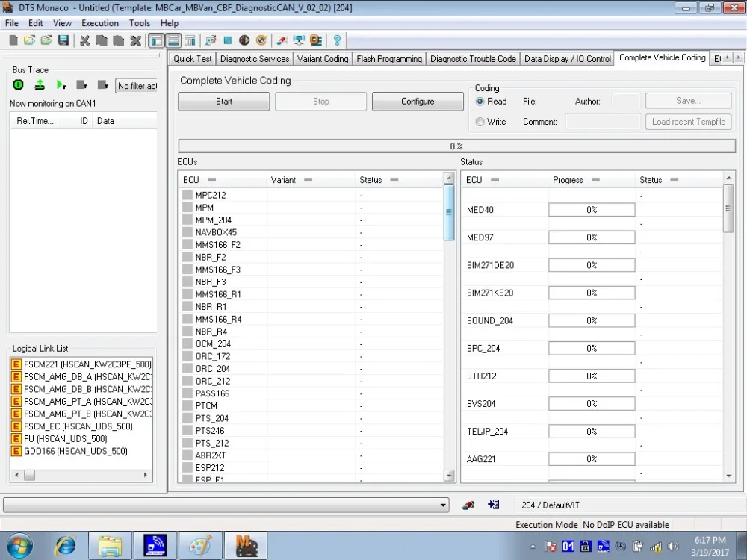This screenshot has height=560, width=747.
Task: Click the Help question mark icon
Action: tap(337, 40)
